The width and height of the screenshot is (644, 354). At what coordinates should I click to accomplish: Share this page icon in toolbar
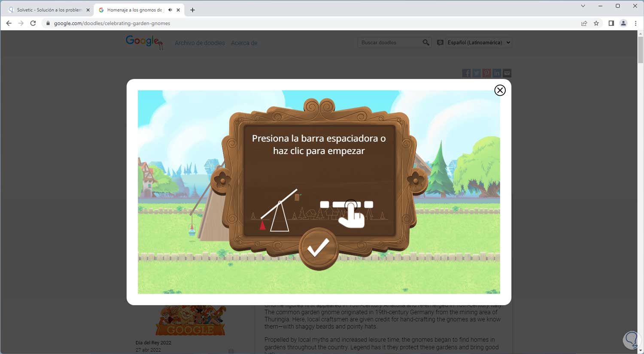click(584, 23)
